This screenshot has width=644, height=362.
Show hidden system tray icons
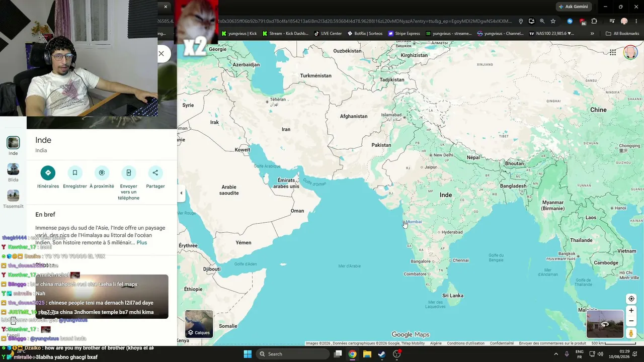pyautogui.click(x=556, y=354)
